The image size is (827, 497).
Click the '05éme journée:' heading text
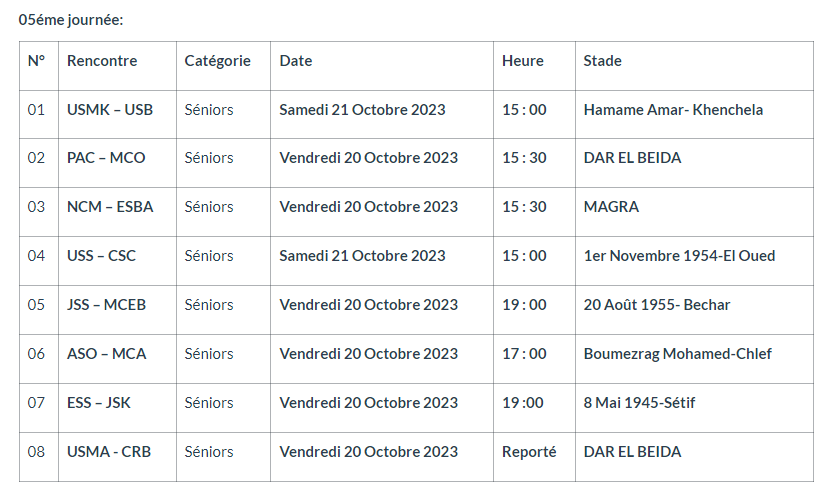click(x=71, y=19)
